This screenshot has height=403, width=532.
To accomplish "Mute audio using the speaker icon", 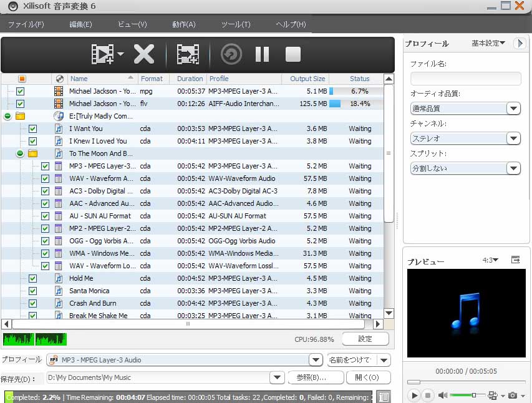I will tap(443, 396).
